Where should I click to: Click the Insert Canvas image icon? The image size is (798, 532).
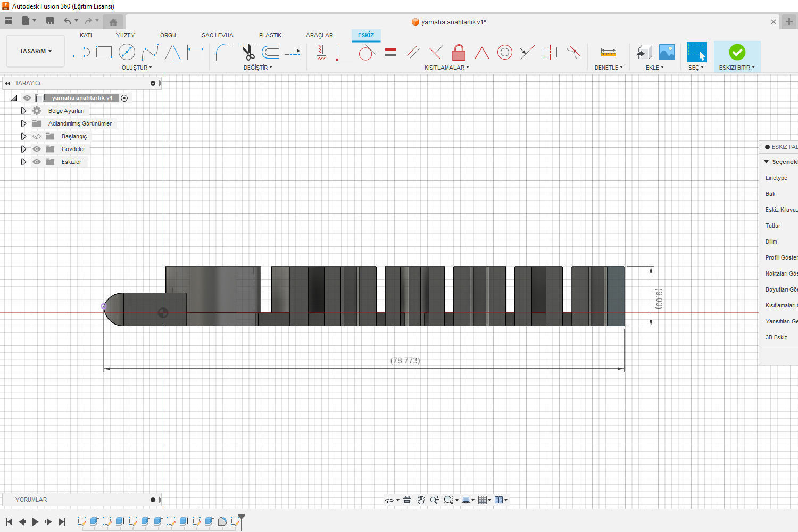[x=667, y=52]
